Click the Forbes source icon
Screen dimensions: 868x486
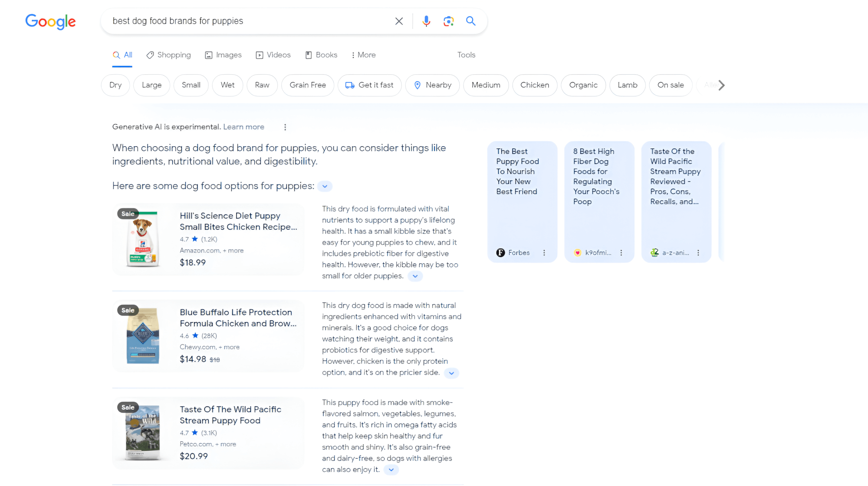500,253
